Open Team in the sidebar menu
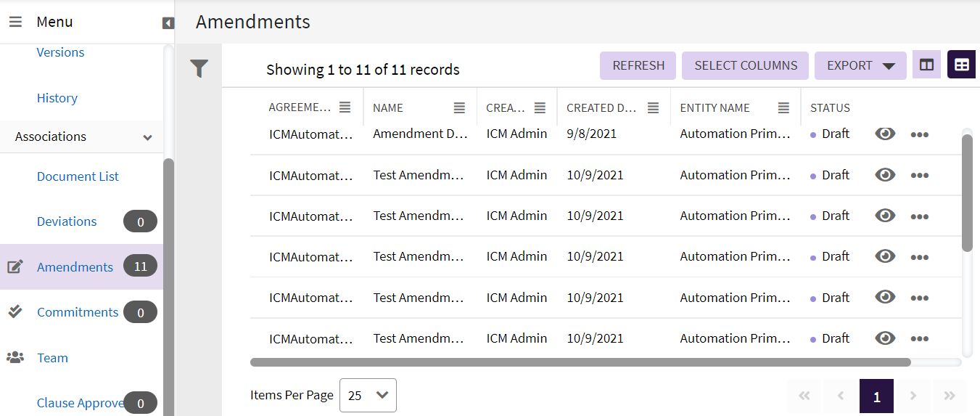The height and width of the screenshot is (416, 980). coord(52,358)
